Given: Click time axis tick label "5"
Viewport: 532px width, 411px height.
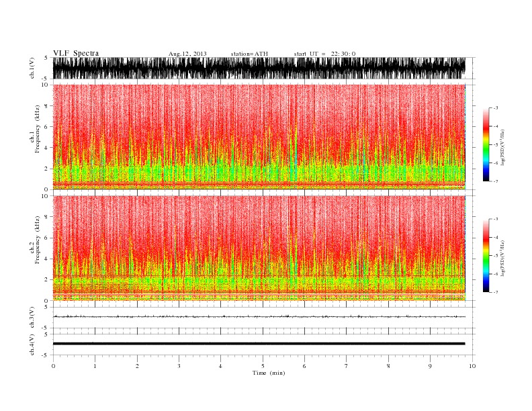Looking at the screenshot, I should (263, 366).
